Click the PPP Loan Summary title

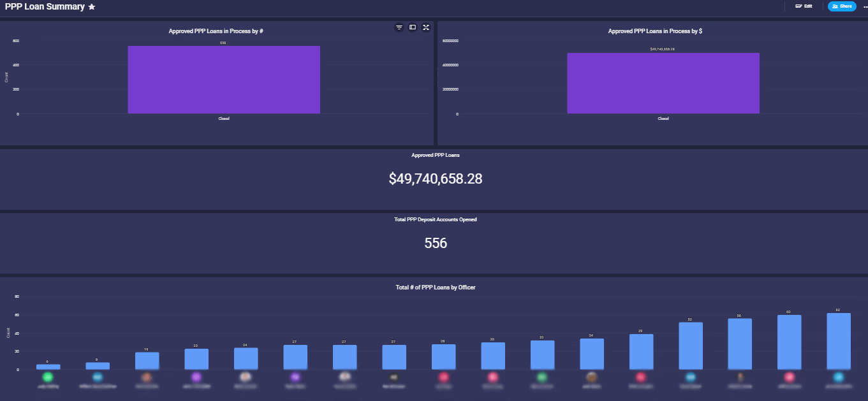(45, 6)
